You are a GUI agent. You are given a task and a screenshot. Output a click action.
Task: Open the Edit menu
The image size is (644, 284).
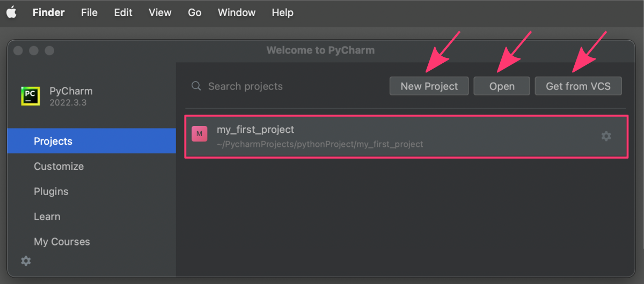pyautogui.click(x=123, y=12)
